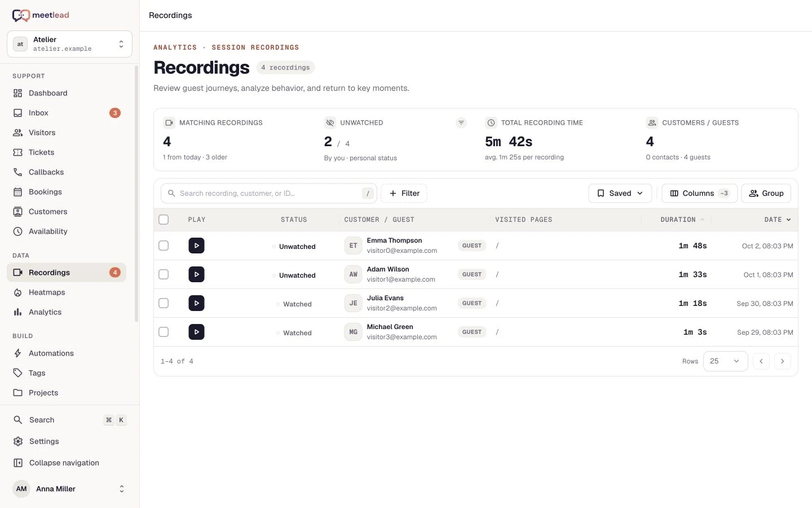The width and height of the screenshot is (812, 508).
Task: Click the Settings gear icon
Action: click(x=18, y=441)
